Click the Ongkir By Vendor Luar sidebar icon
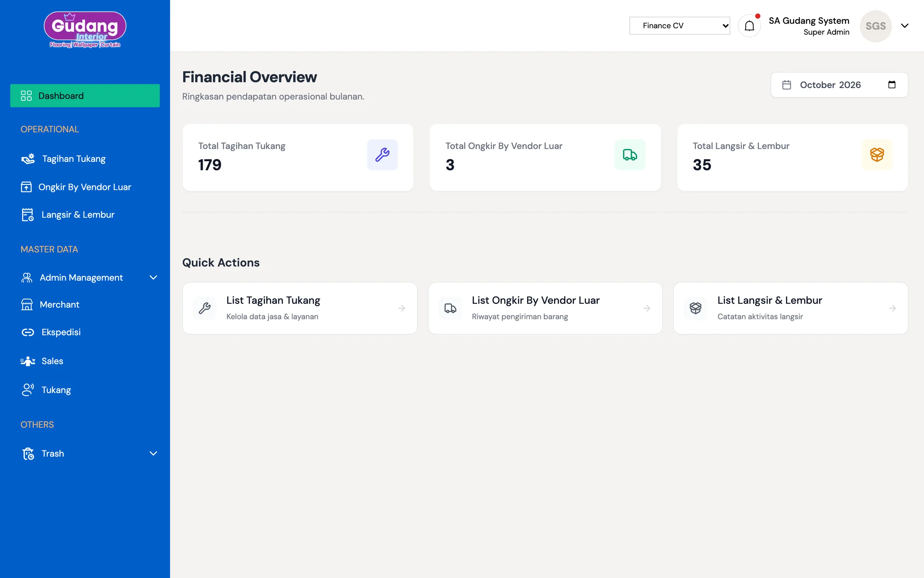The width and height of the screenshot is (924, 578). [26, 187]
